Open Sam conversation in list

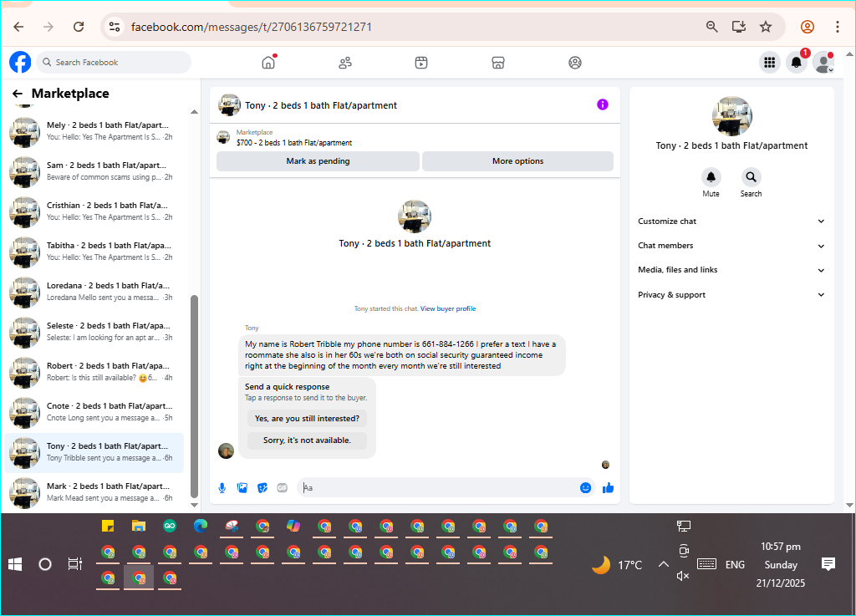[94, 171]
